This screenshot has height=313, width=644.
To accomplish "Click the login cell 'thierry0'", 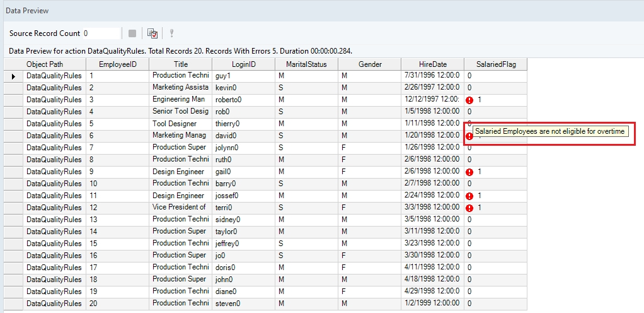I will coord(243,124).
